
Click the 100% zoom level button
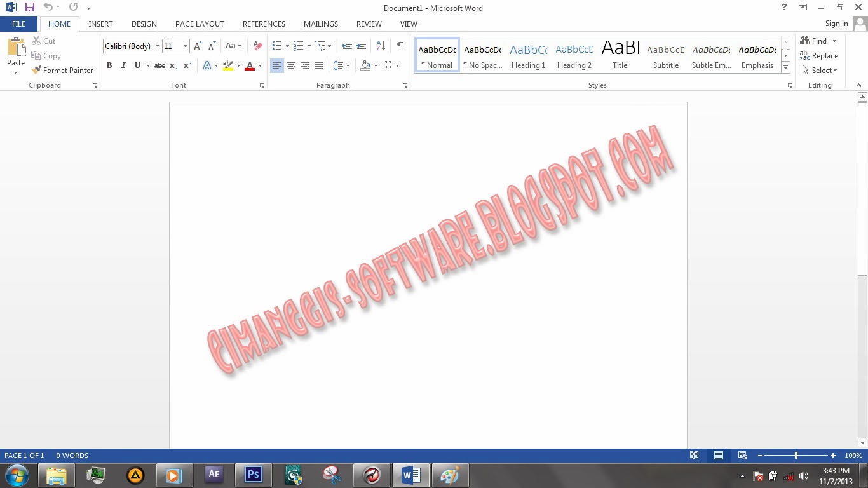pyautogui.click(x=853, y=456)
